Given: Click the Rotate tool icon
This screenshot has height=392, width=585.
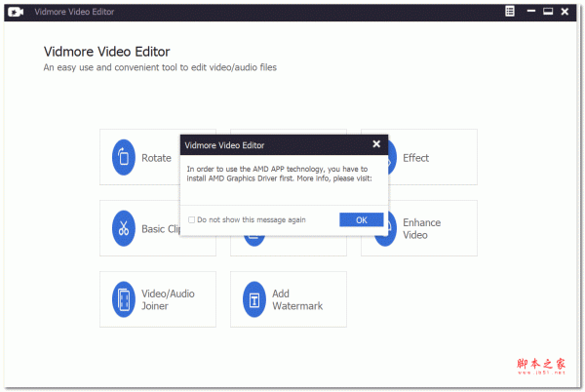Looking at the screenshot, I should [x=124, y=157].
